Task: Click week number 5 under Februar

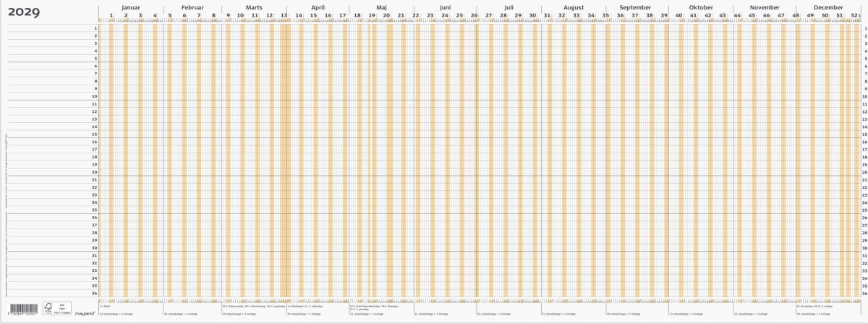Action: (170, 15)
